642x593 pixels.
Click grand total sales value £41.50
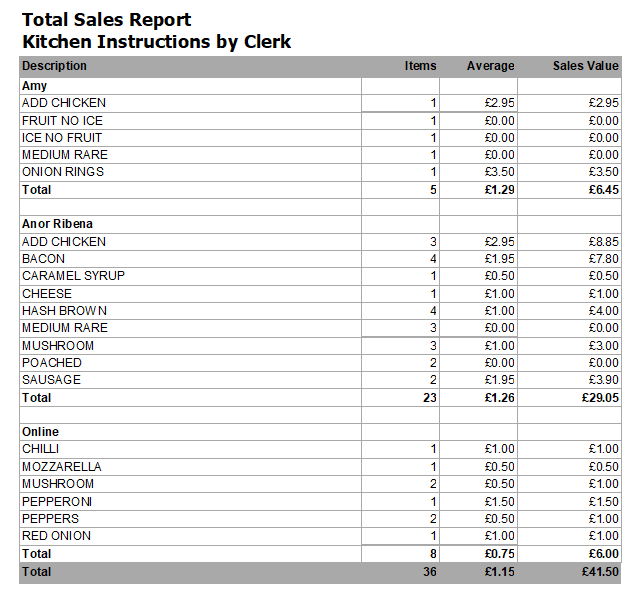(x=600, y=572)
